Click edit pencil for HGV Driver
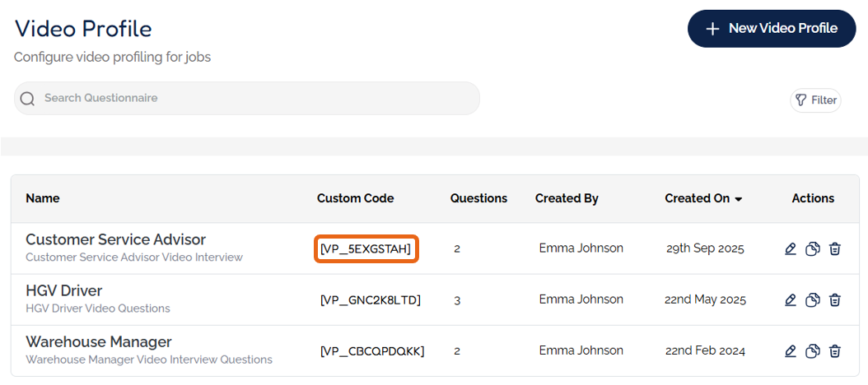The height and width of the screenshot is (385, 868). pos(791,299)
